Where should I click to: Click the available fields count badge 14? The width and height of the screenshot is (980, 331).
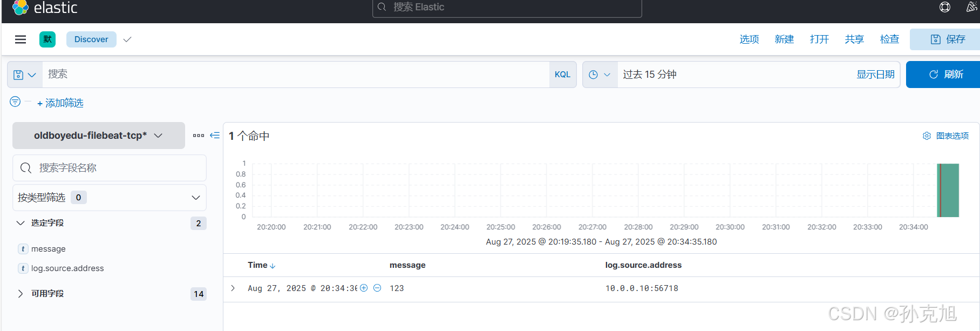(x=199, y=294)
